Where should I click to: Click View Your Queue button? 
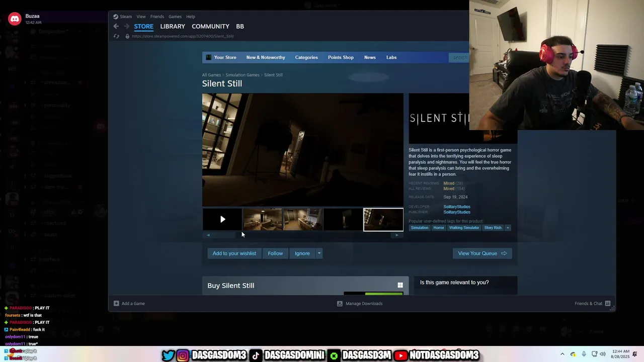pos(482,253)
